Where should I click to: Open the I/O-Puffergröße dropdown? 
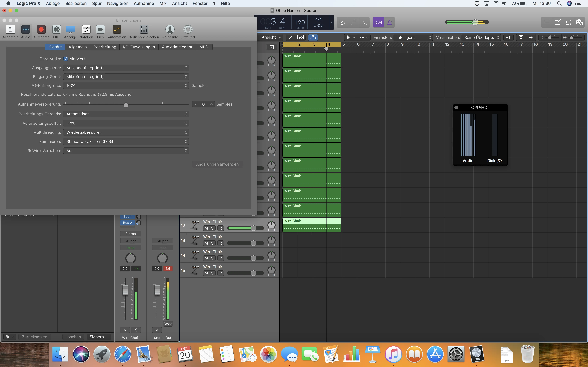point(126,85)
